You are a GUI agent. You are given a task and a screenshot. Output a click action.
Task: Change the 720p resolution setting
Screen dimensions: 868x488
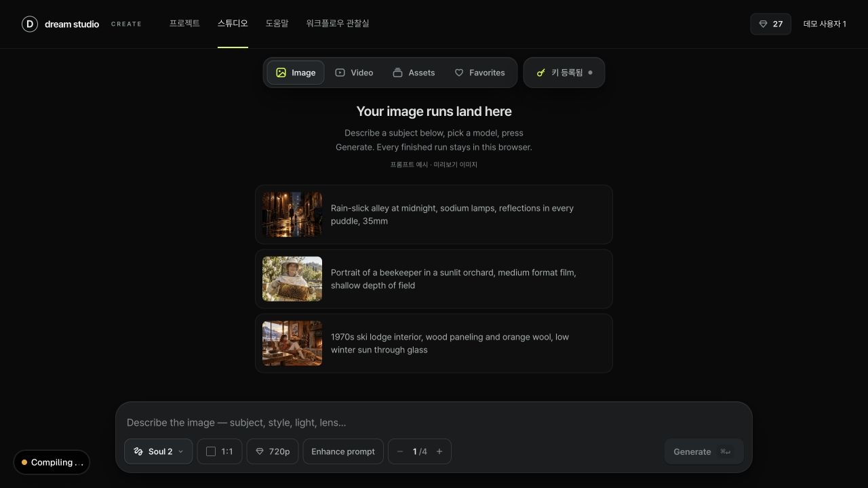273,451
